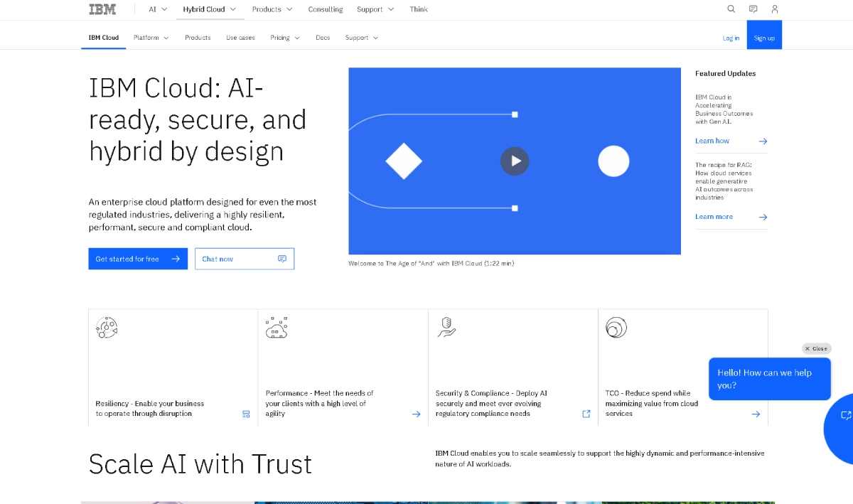Click the Sign up button
853x504 pixels.
[764, 35]
